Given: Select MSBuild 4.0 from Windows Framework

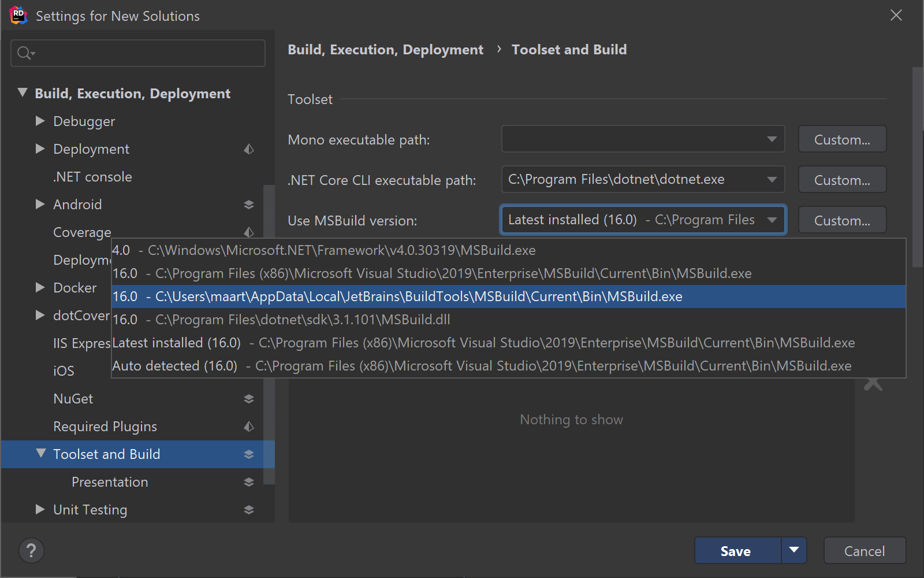Looking at the screenshot, I should (323, 250).
